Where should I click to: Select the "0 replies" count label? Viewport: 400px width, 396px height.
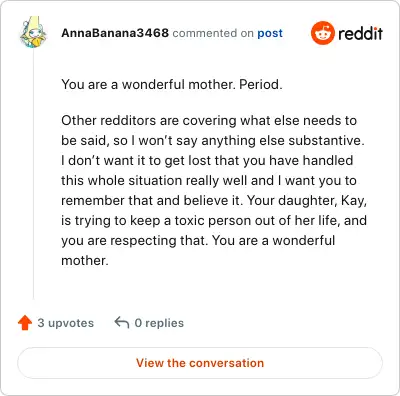coord(159,323)
